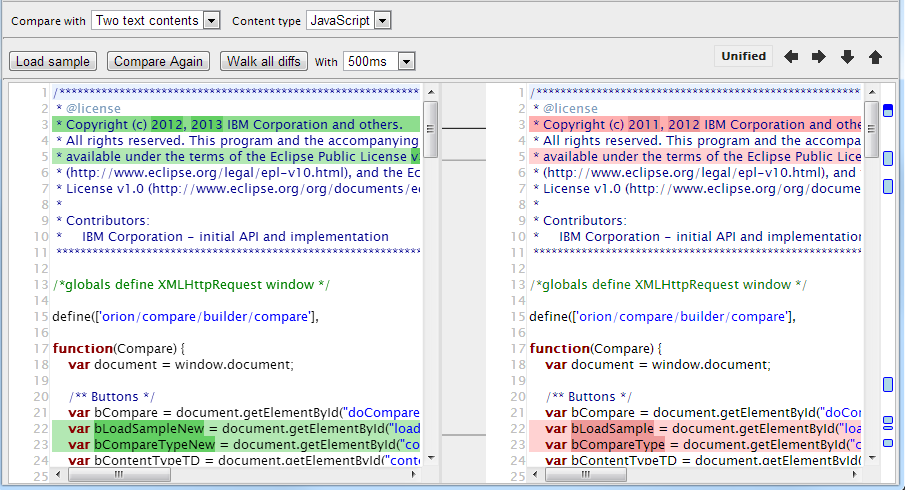This screenshot has height=490, width=905.
Task: Click the Walk all diffs button
Action: 264,62
